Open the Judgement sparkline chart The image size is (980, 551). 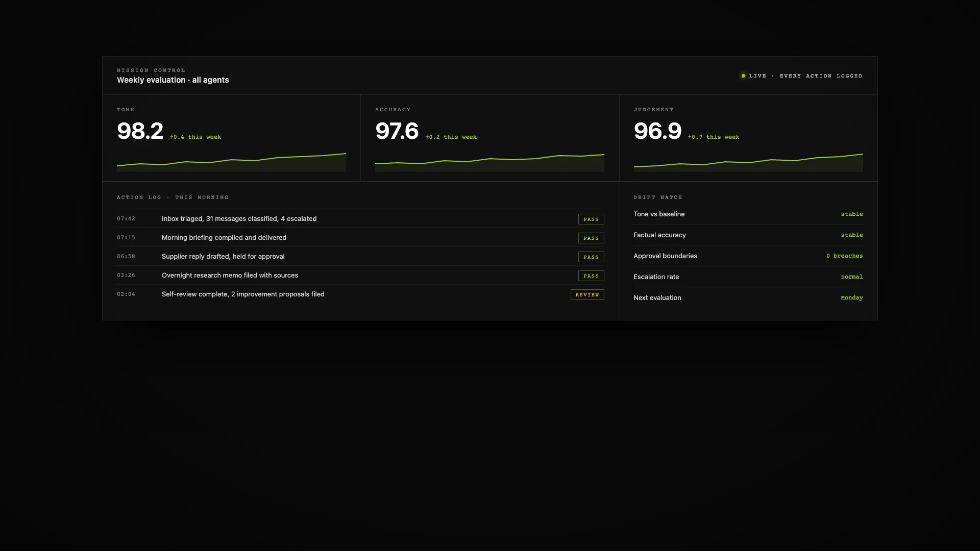748,162
